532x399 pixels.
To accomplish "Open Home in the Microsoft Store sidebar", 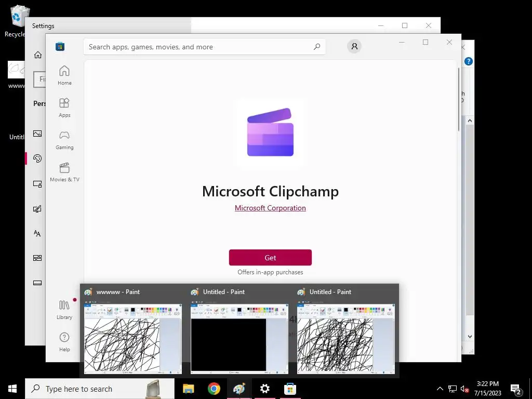I will 64,75.
